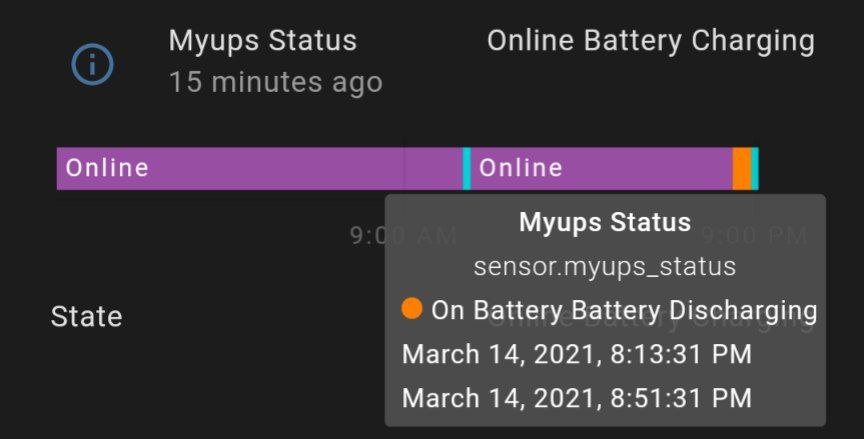This screenshot has height=439, width=864.
Task: Click the blue info circle icon
Action: click(x=92, y=64)
